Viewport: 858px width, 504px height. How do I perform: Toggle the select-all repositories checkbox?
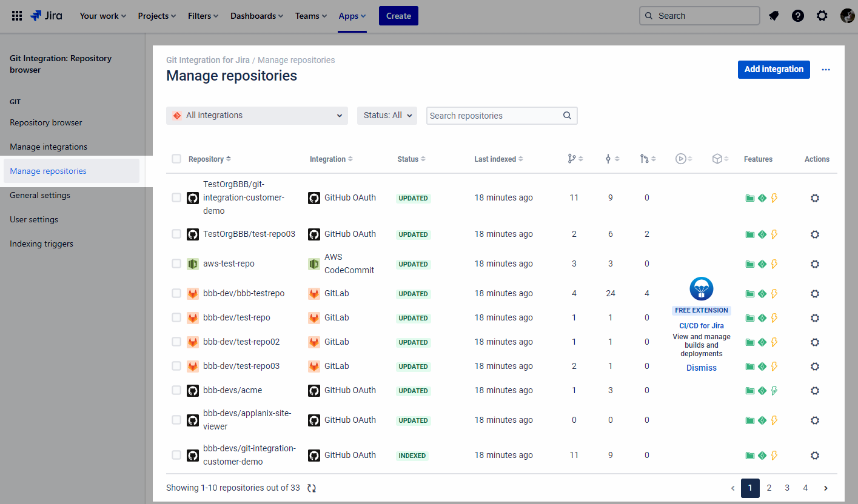coord(176,159)
